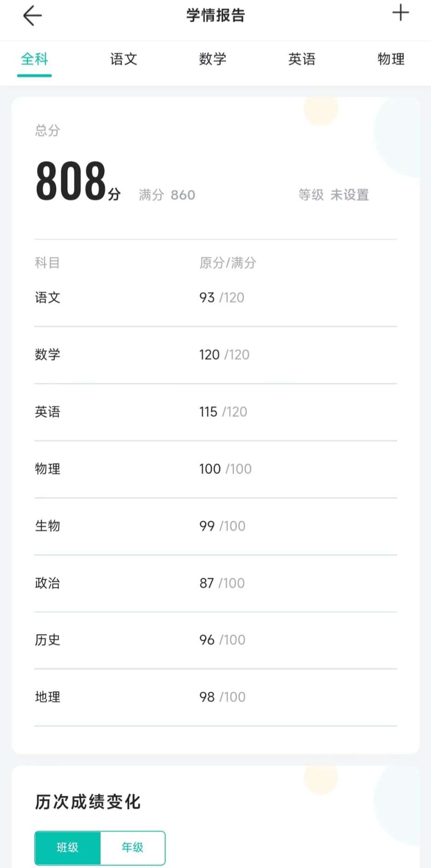Tap the 政治 87/100 row
Screen dimensions: 431x868
(x=215, y=583)
